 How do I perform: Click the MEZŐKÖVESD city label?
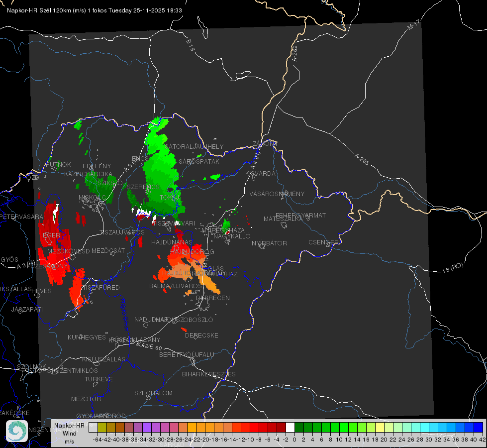coord(69,251)
